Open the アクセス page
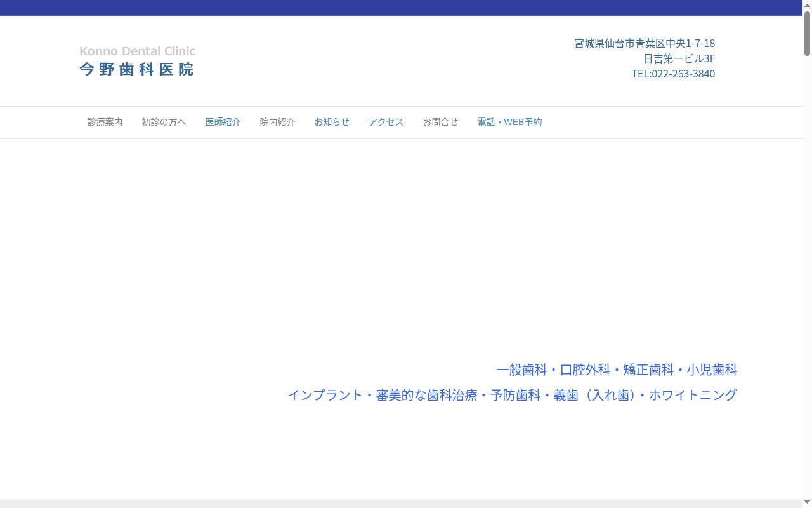The image size is (812, 508). point(386,122)
